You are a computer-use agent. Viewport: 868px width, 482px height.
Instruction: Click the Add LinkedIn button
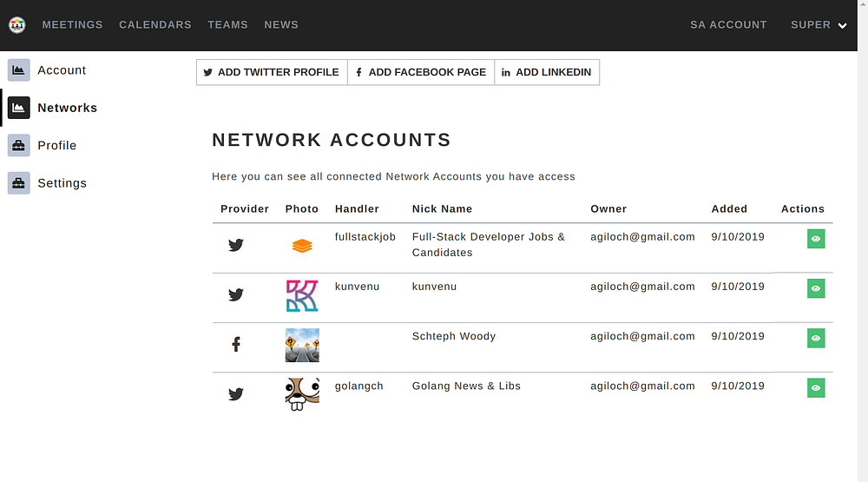click(547, 73)
